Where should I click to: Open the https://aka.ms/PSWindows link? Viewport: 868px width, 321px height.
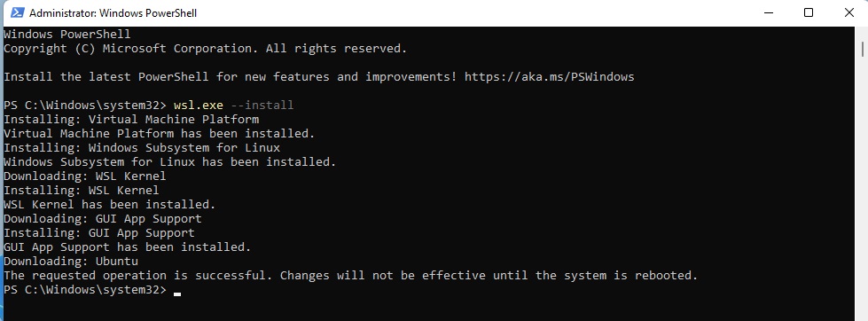click(x=549, y=77)
